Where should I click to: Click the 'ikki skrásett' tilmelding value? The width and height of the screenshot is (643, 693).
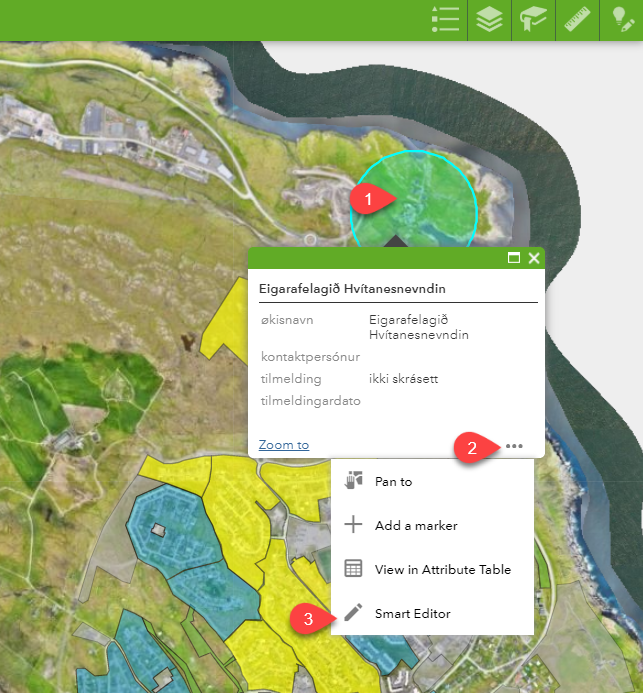403,379
